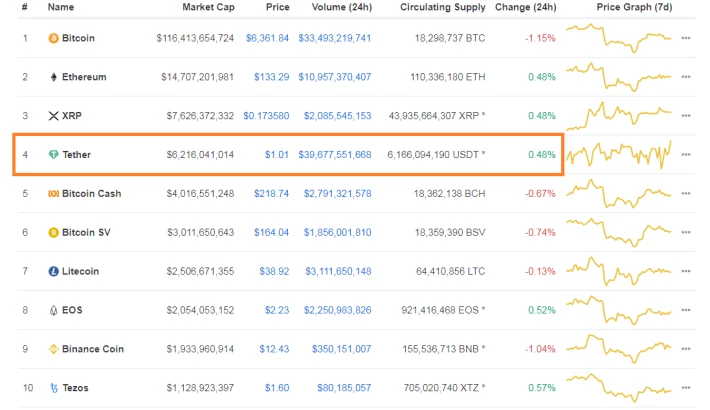Click the EOS logo icon

(x=53, y=310)
